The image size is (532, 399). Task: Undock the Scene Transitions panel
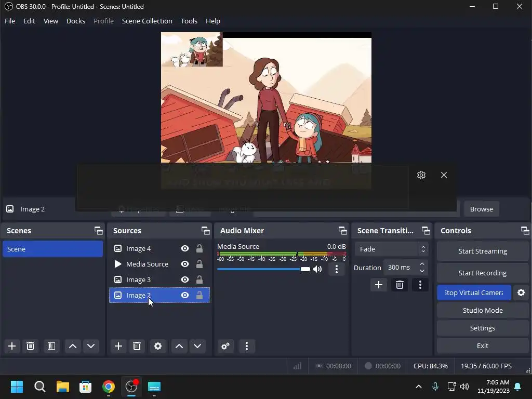[x=425, y=231]
